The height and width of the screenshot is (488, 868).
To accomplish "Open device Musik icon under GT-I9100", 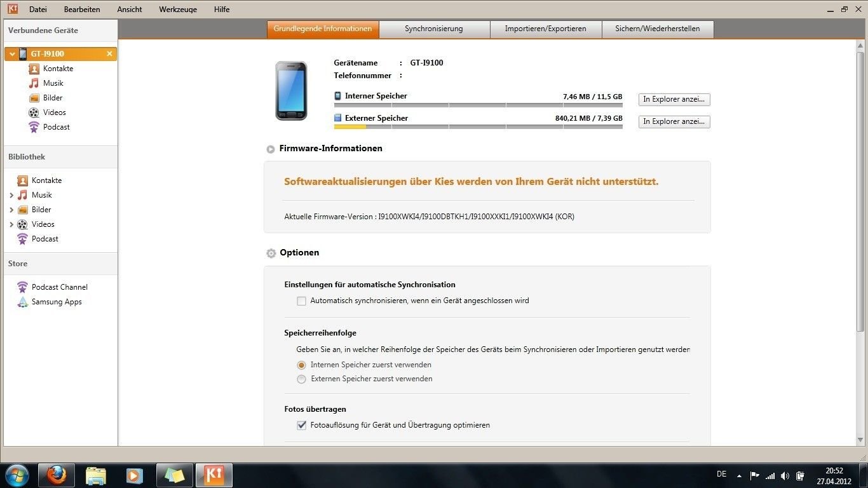I will point(34,83).
